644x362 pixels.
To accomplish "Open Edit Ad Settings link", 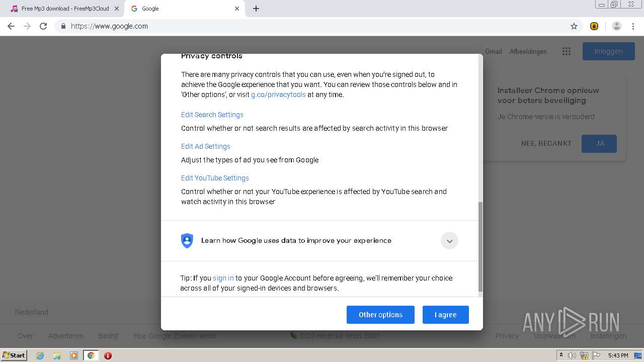I will 206,146.
